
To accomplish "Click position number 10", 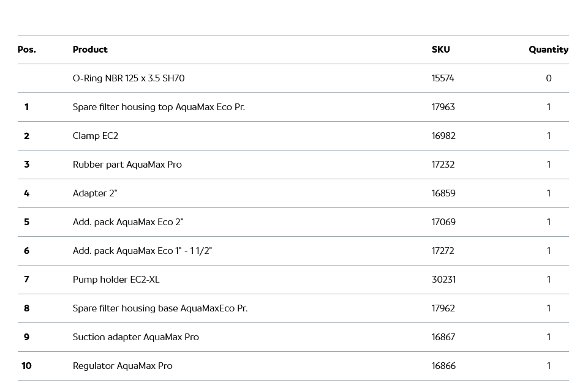I will [x=26, y=366].
